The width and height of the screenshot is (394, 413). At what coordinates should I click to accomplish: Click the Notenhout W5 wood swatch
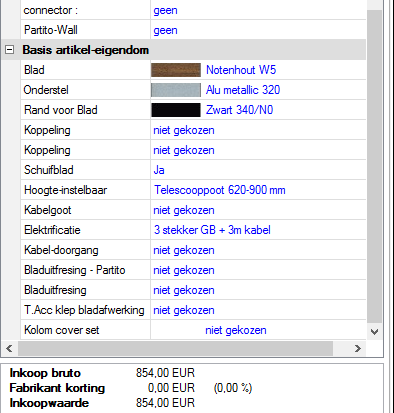pyautogui.click(x=176, y=70)
